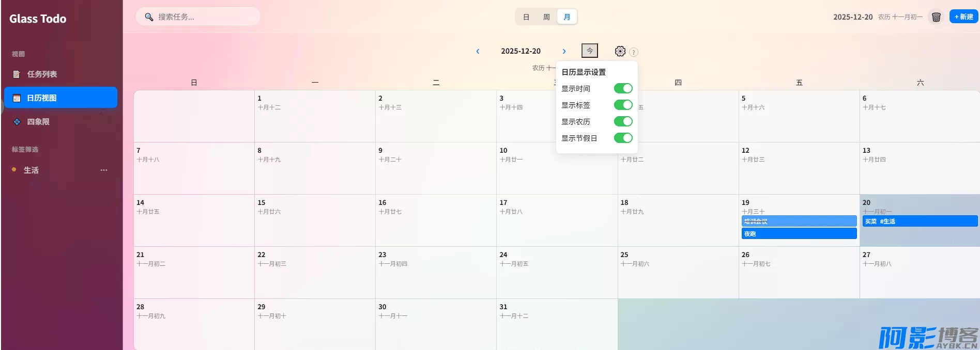This screenshot has width=980, height=350.
Task: Open calendar display settings gear
Action: (620, 51)
